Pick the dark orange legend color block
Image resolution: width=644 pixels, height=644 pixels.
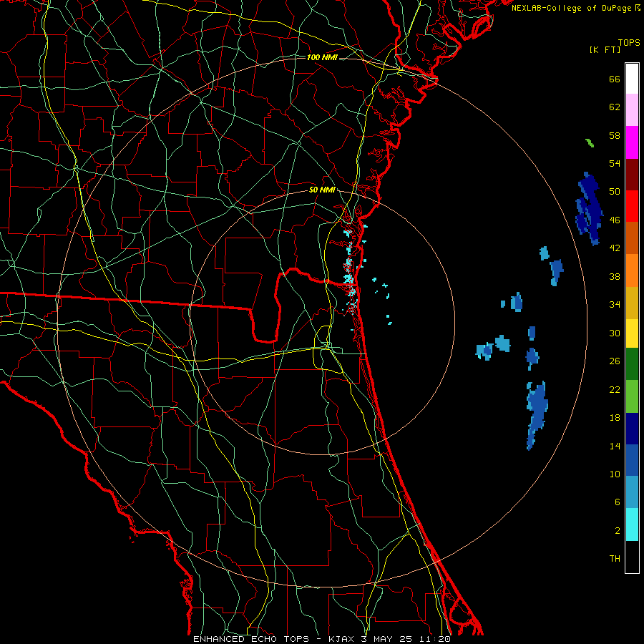click(632, 238)
